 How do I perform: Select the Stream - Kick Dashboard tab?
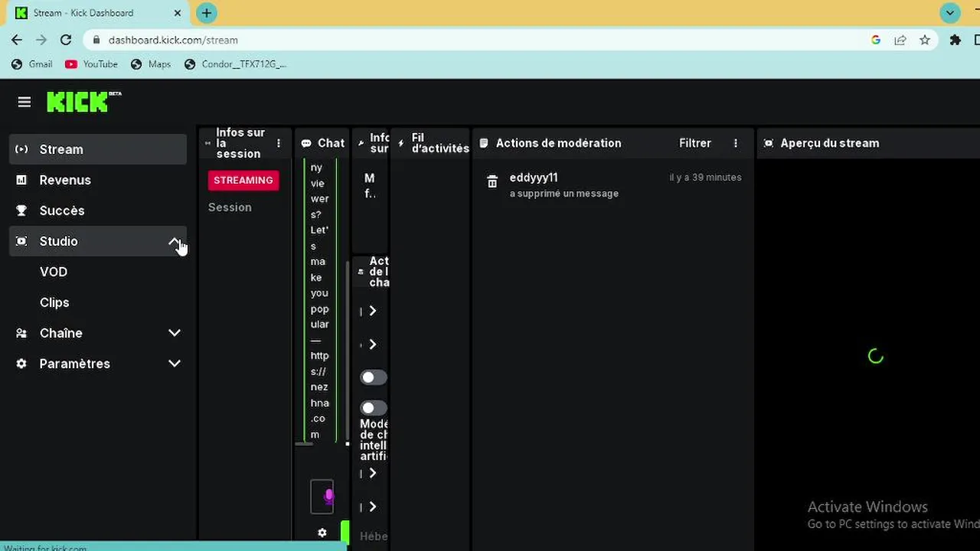(98, 13)
